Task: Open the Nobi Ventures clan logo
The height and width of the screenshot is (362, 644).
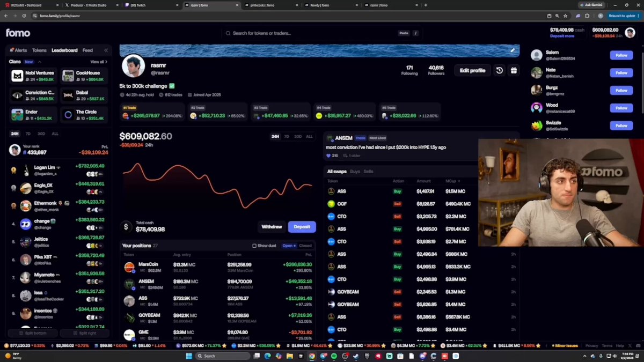Action: coord(17,76)
